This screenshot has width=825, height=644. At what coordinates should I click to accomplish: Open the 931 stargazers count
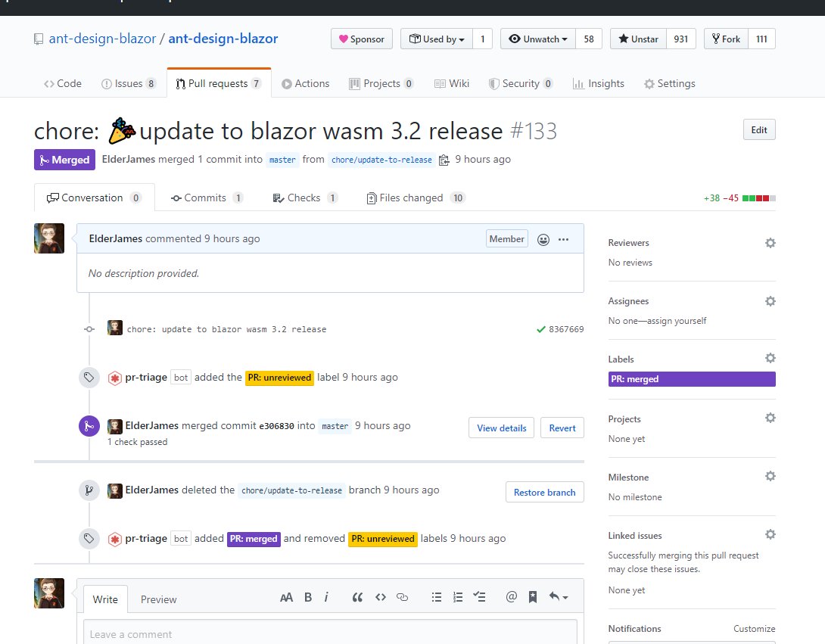tap(681, 39)
